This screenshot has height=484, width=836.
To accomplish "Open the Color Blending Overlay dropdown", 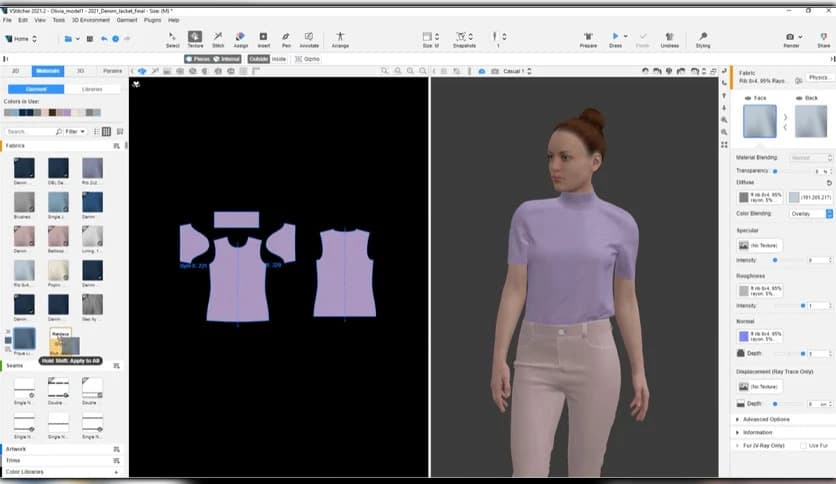I will pyautogui.click(x=813, y=214).
